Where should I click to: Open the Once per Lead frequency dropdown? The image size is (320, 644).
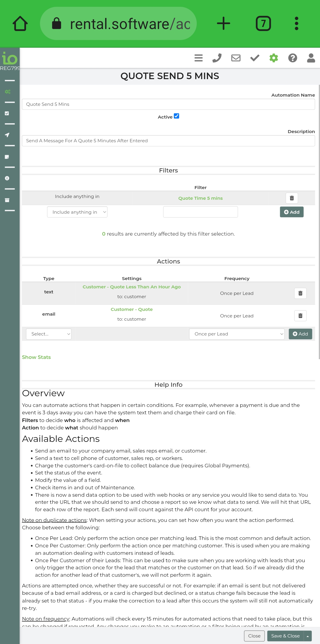click(x=237, y=334)
